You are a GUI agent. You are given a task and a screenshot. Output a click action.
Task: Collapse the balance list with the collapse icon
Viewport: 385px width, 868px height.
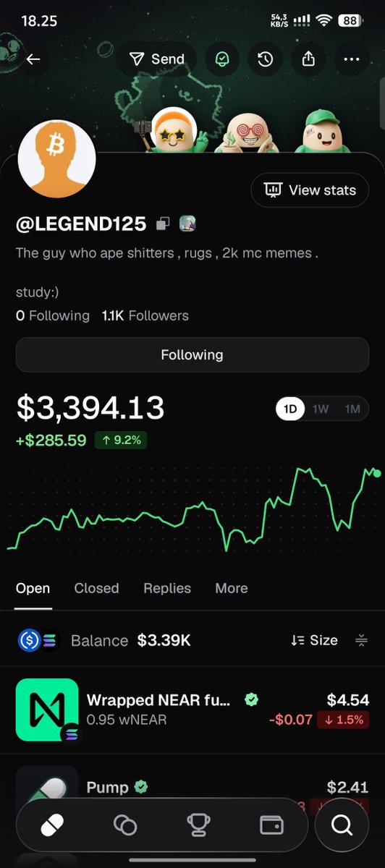click(x=362, y=640)
